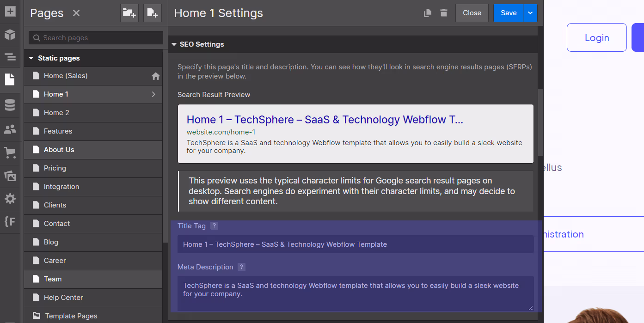
Task: Expand the Home 1 page chevron
Action: [153, 94]
